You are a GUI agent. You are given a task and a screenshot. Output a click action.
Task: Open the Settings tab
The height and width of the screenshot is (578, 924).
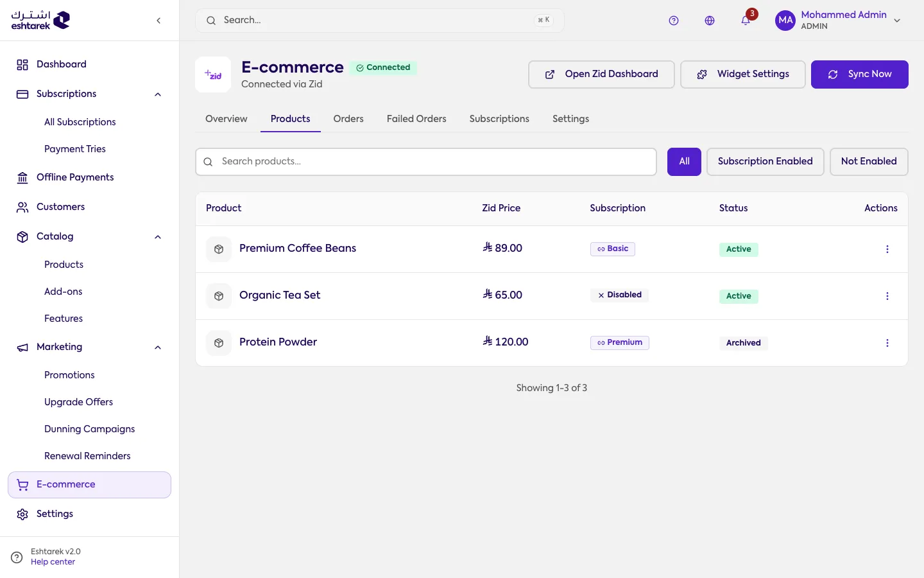point(571,119)
